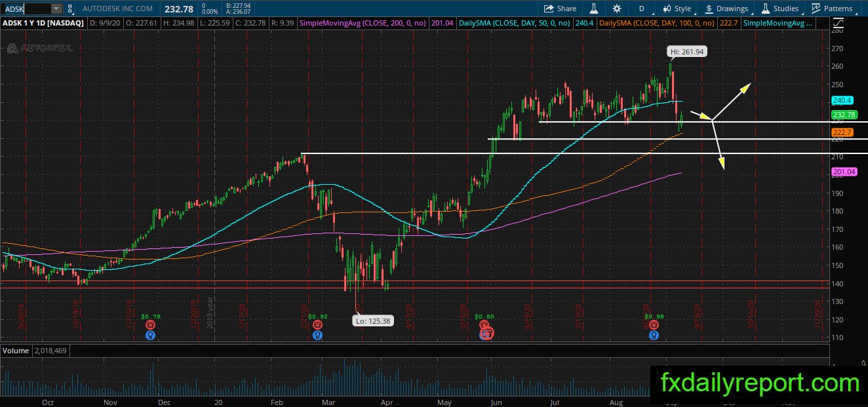
Task: Click the ask value A: 236.07
Action: click(x=239, y=12)
